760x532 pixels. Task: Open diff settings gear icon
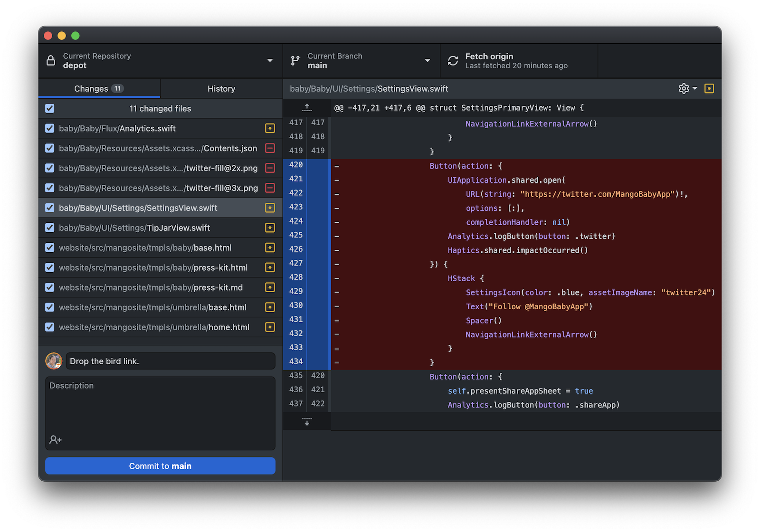[x=684, y=88]
